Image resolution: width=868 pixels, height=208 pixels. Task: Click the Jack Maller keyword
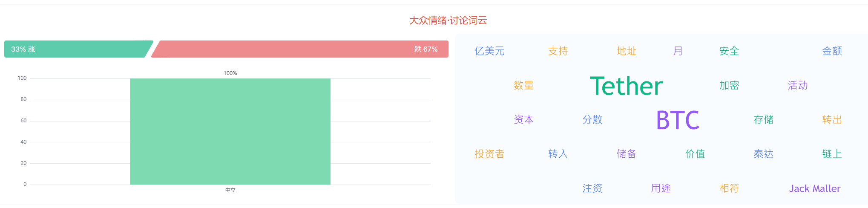(x=815, y=188)
